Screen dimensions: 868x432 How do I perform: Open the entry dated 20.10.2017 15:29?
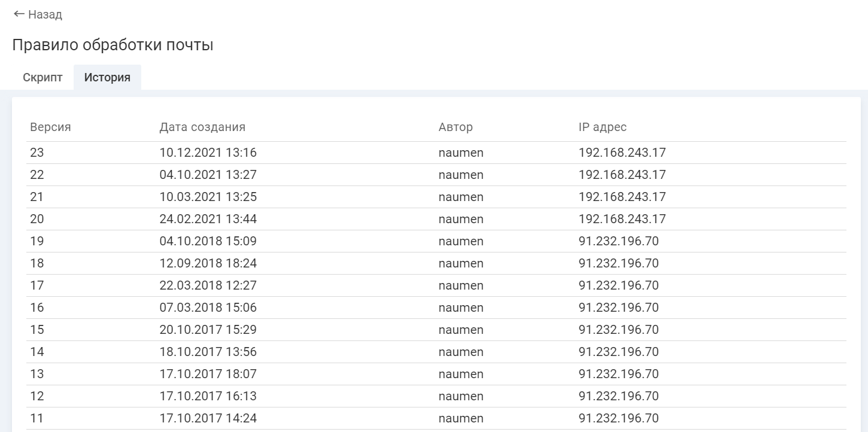click(x=208, y=330)
